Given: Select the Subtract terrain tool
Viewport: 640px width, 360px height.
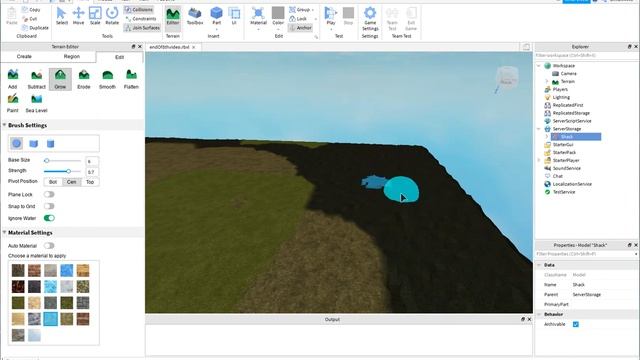Looking at the screenshot, I should [x=36, y=79].
